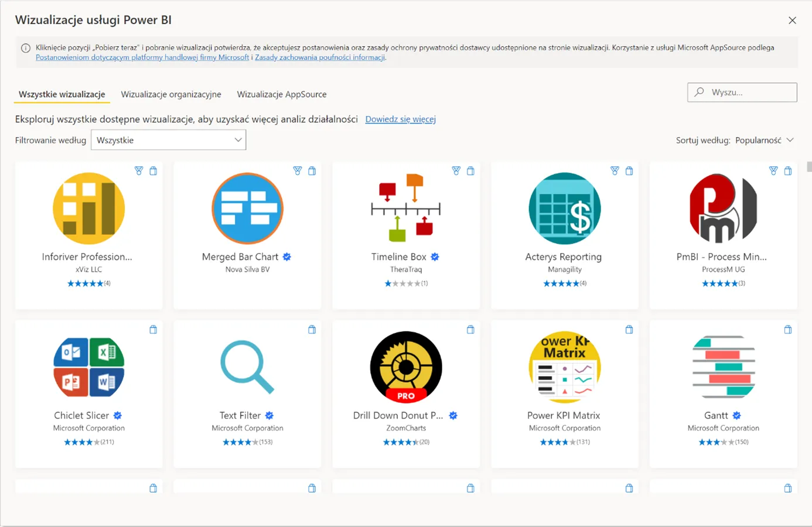Click the certified badge next to Timeline Box
The width and height of the screenshot is (812, 527).
coord(435,256)
